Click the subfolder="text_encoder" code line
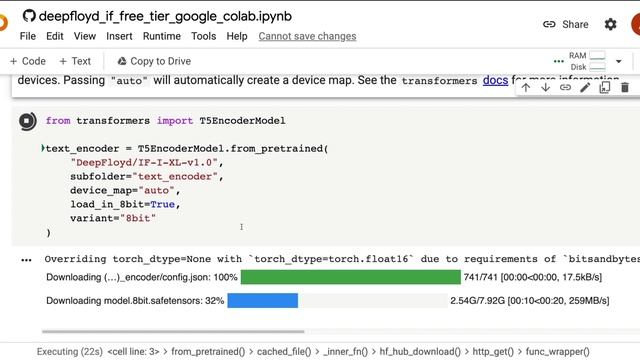Viewport: 640px width, 360px height. click(147, 176)
